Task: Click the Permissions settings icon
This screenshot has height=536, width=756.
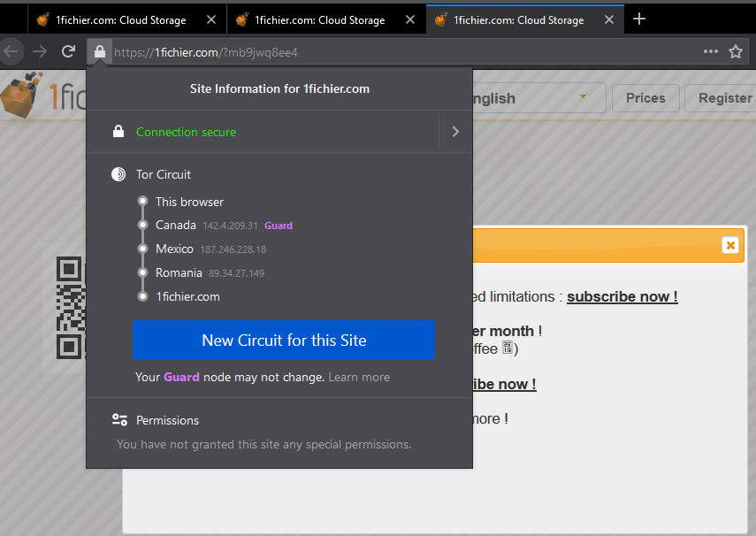Action: [119, 420]
